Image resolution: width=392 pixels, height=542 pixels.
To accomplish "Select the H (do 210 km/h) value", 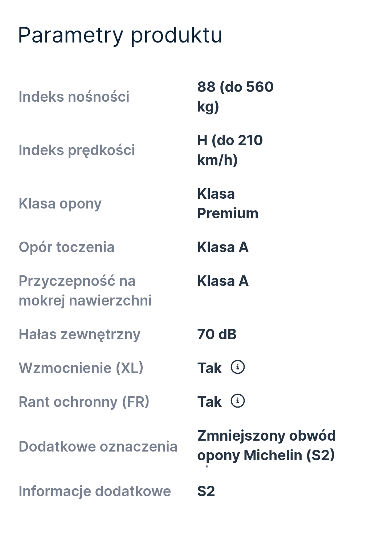I will point(230,150).
